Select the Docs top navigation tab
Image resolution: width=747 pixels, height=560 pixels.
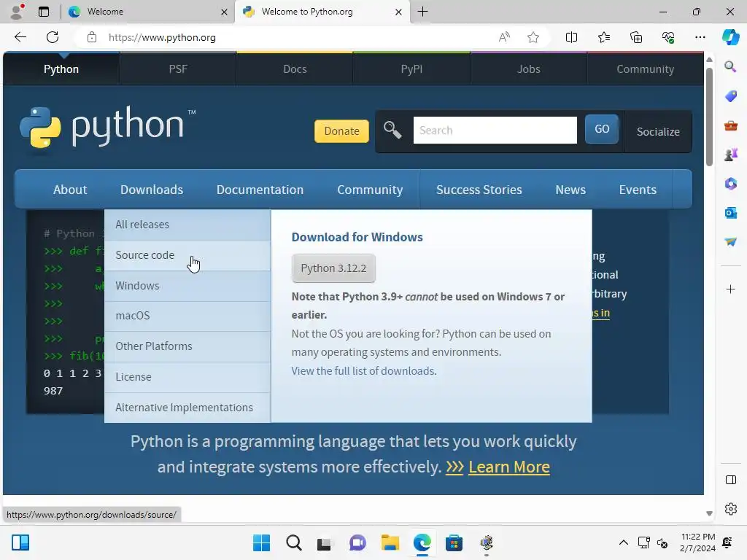pyautogui.click(x=295, y=69)
